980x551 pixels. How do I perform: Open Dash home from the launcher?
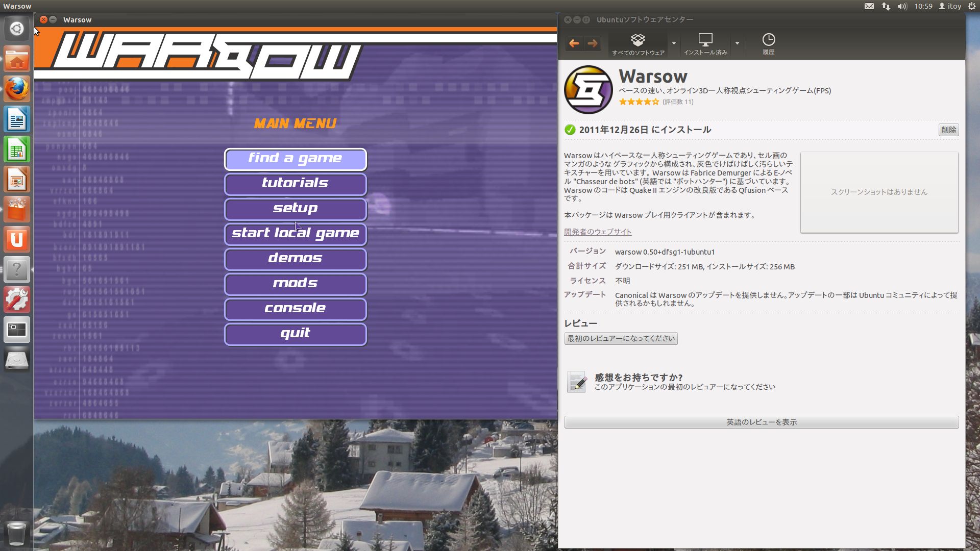point(16,29)
